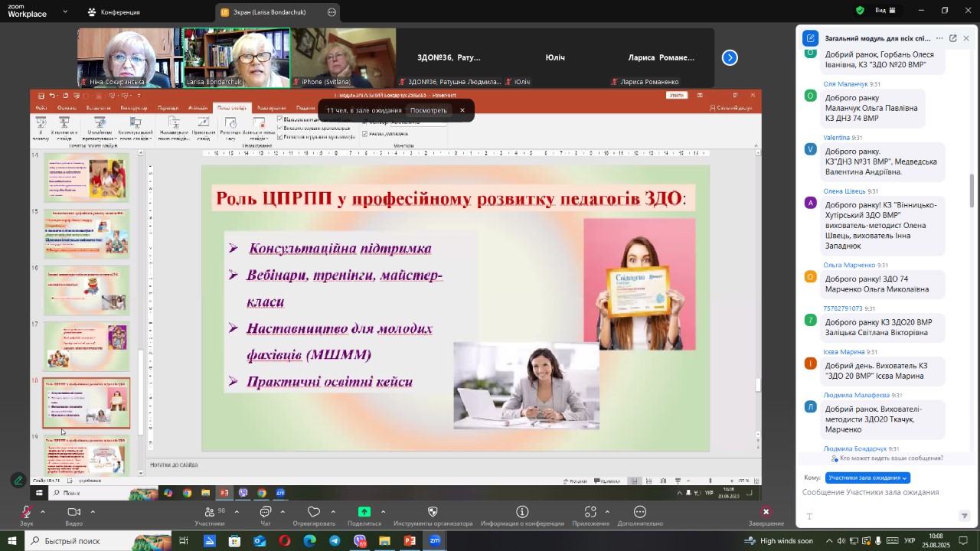Screen dimensions: 980x551
Task: Toggle second checkbox in slide show ribbon
Action: pyautogui.click(x=279, y=128)
